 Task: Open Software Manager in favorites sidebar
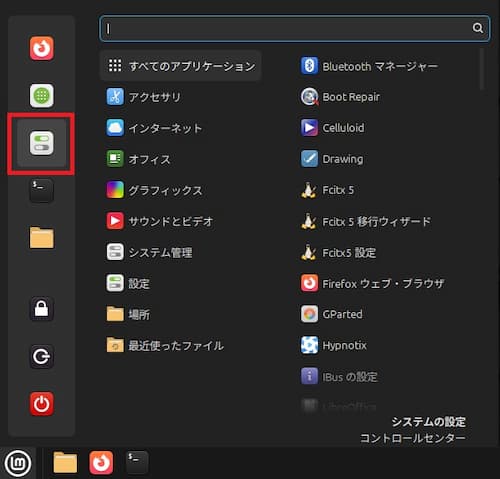click(x=41, y=96)
